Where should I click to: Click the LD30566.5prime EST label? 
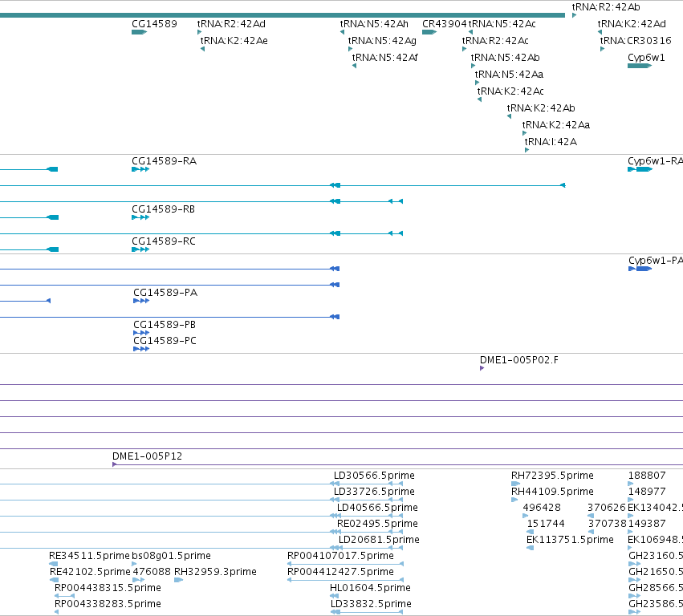[x=374, y=476]
